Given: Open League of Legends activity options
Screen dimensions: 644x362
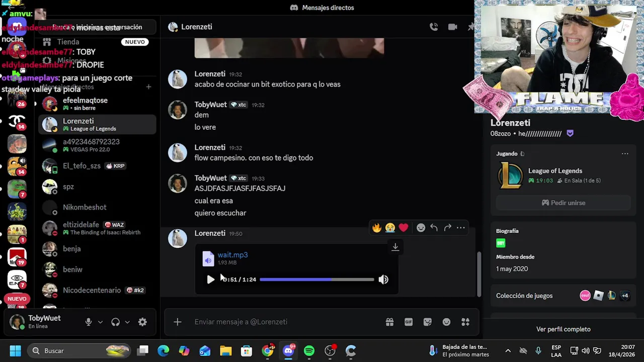Looking at the screenshot, I should click(x=625, y=154).
